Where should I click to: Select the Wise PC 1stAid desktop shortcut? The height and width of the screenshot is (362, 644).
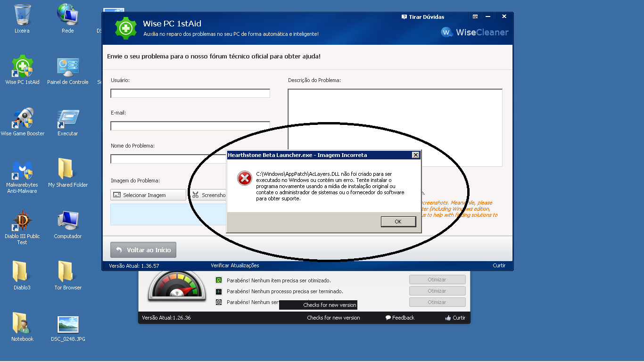tap(22, 70)
